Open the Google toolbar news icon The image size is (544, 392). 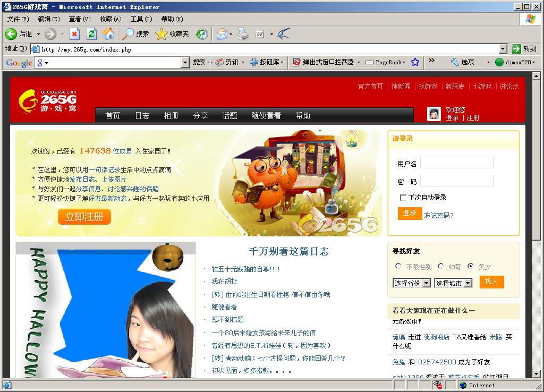pyautogui.click(x=219, y=63)
